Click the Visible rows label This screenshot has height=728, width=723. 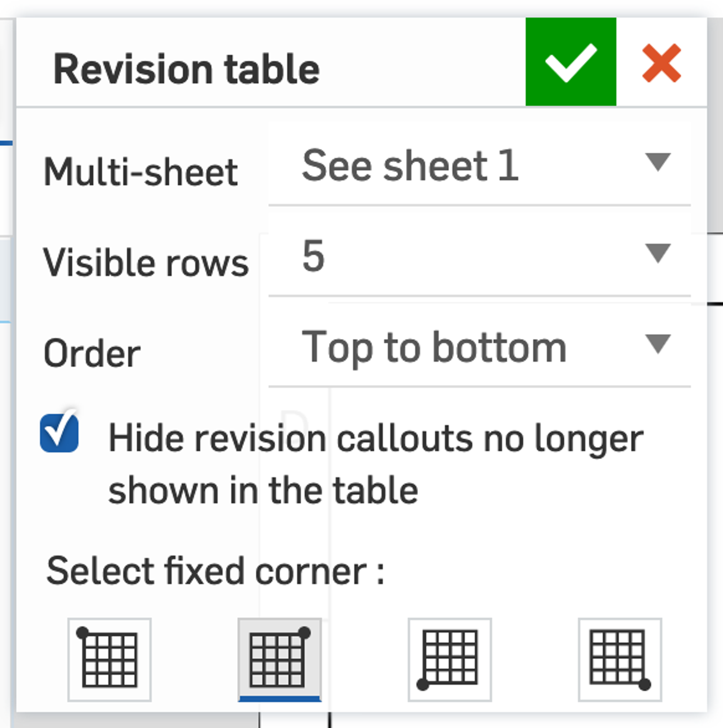tap(146, 263)
